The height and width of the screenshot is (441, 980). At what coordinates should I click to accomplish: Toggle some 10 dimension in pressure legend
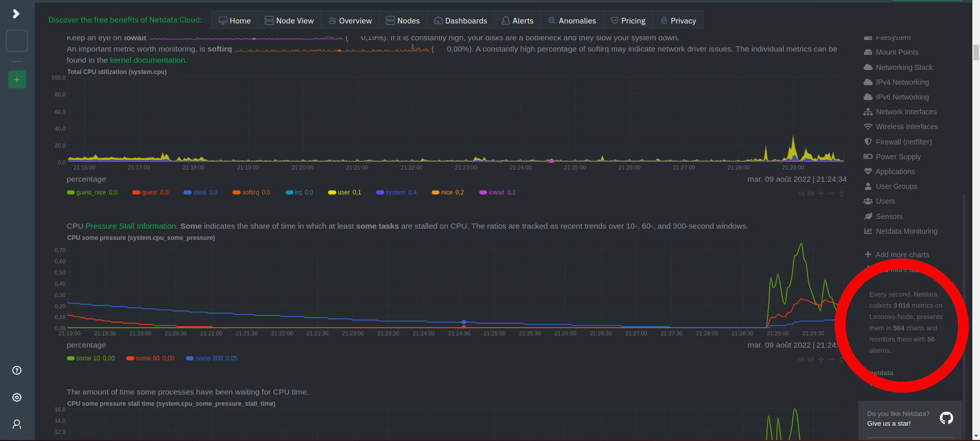91,358
